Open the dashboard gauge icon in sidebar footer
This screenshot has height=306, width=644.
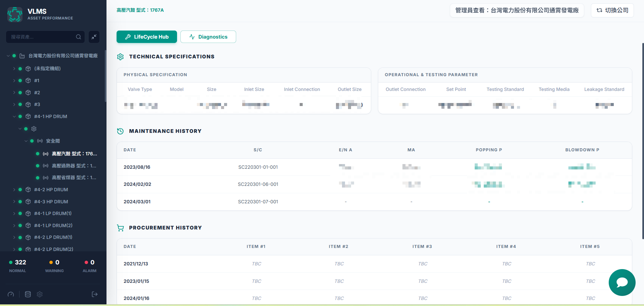tap(11, 294)
